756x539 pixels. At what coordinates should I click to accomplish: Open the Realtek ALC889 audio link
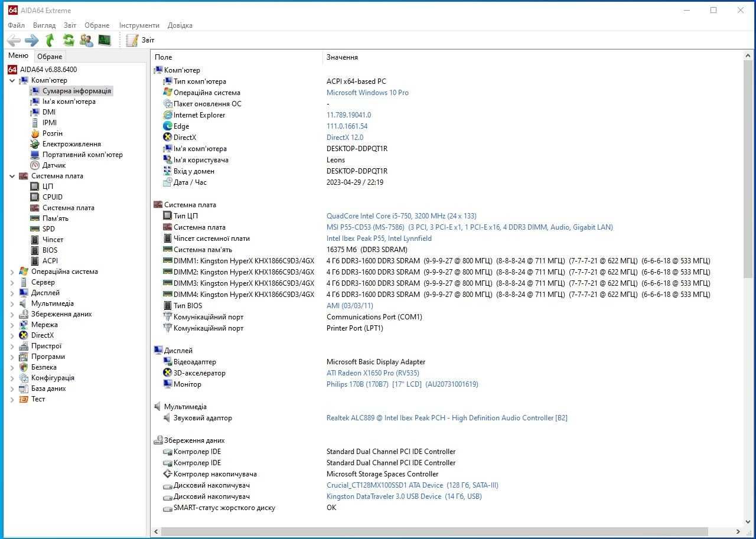tap(447, 418)
